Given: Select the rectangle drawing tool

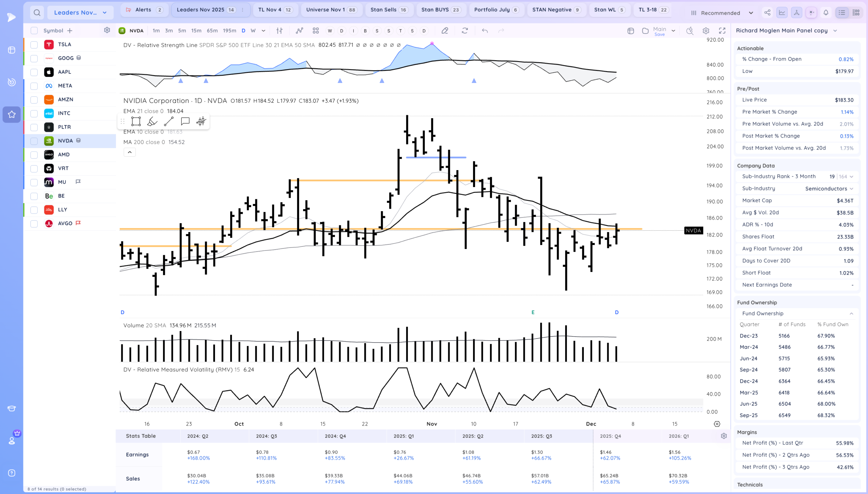Looking at the screenshot, I should (x=136, y=121).
